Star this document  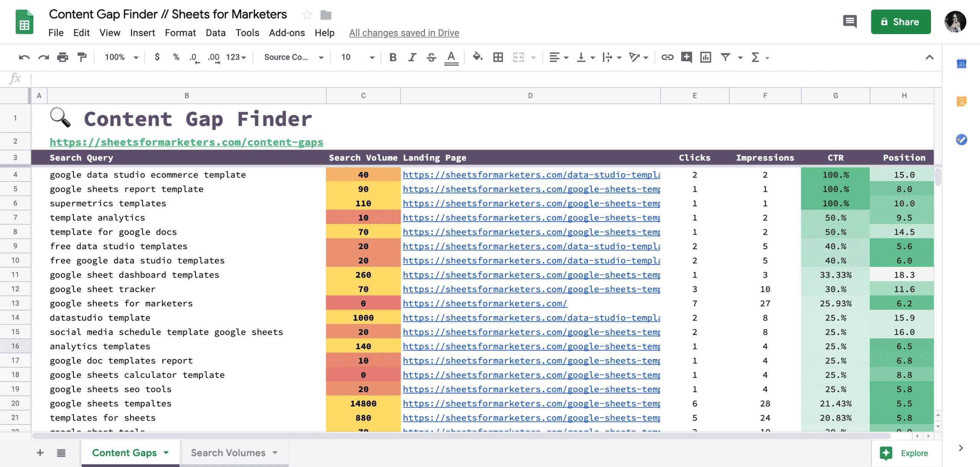(307, 15)
